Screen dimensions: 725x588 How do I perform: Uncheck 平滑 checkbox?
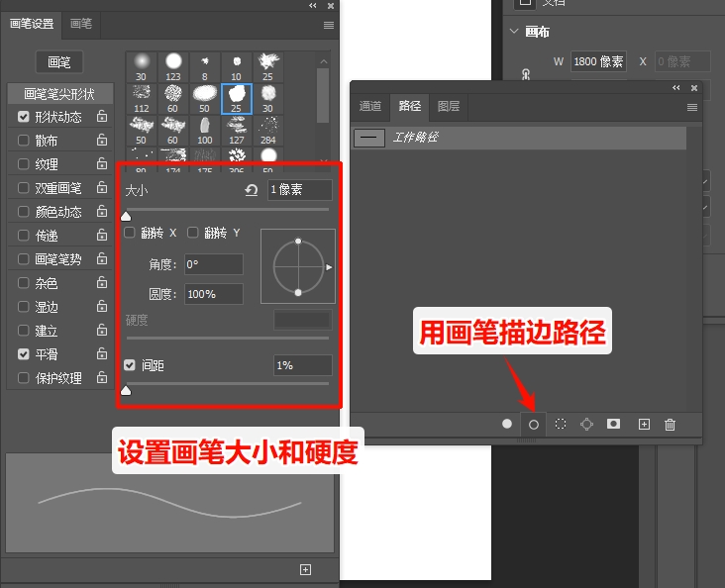point(23,354)
